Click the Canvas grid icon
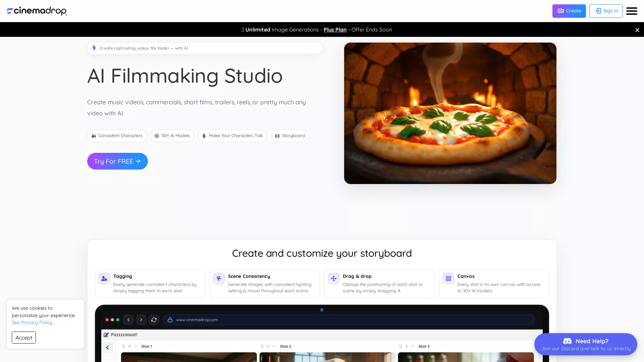This screenshot has height=362, width=644. 448,279
